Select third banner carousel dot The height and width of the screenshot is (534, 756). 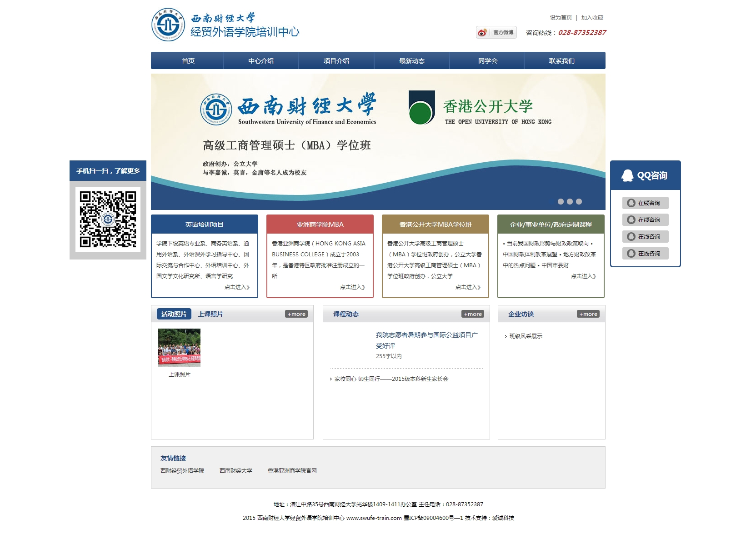point(579,202)
